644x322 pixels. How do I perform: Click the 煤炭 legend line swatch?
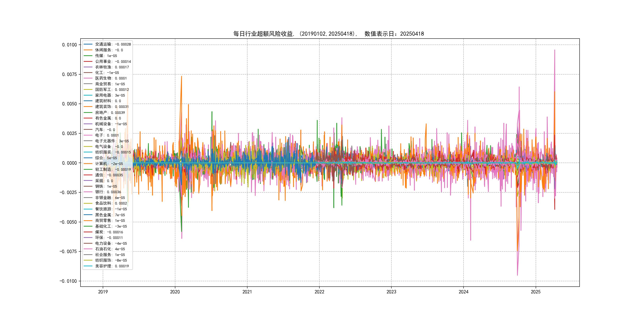point(88,232)
